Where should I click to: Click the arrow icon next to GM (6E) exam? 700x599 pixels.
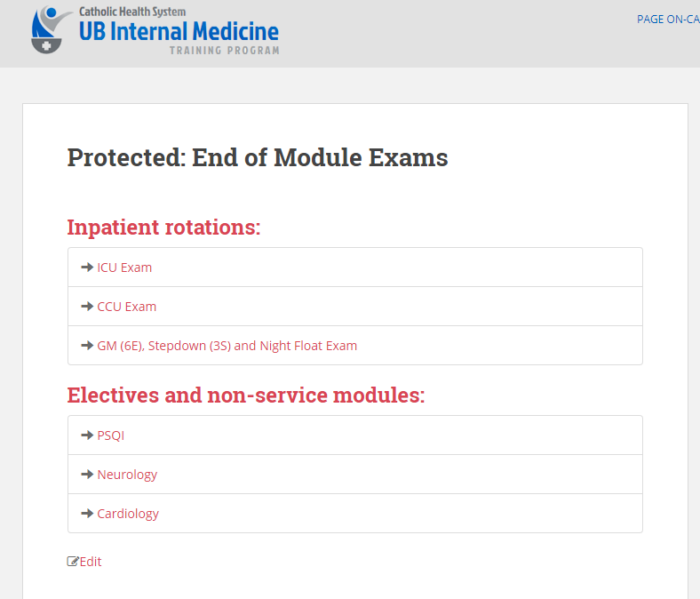tap(87, 346)
